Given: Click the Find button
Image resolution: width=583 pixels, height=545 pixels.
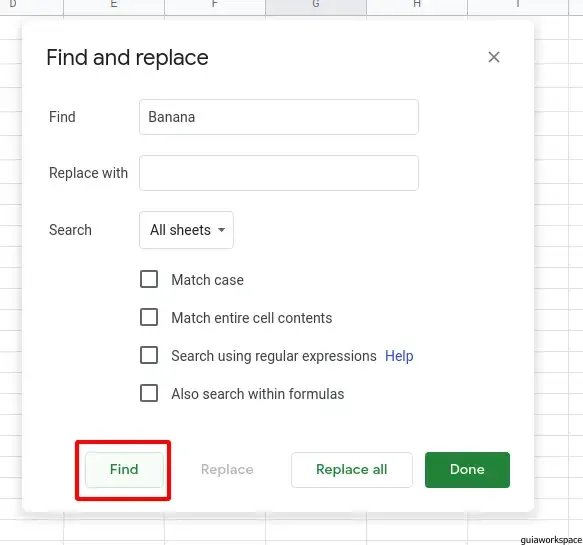Looking at the screenshot, I should coord(124,470).
